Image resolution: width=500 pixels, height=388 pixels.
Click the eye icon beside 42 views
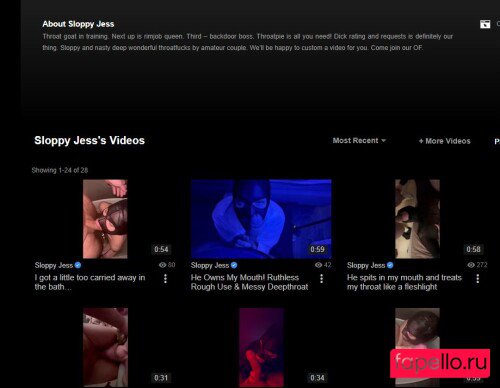(318, 265)
